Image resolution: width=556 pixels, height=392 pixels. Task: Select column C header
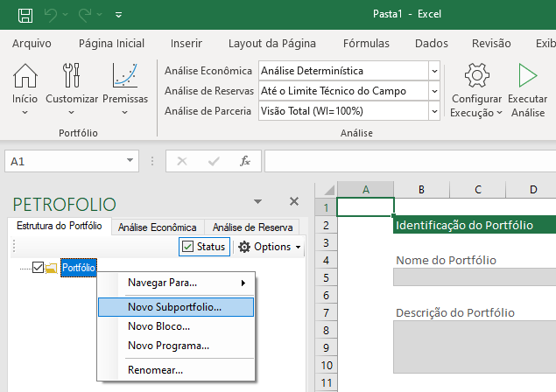pyautogui.click(x=478, y=190)
